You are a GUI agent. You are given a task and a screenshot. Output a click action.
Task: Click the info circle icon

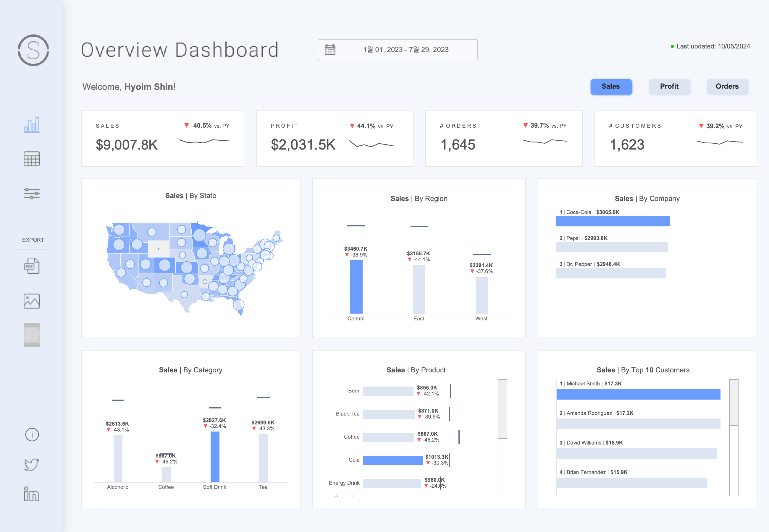point(32,435)
